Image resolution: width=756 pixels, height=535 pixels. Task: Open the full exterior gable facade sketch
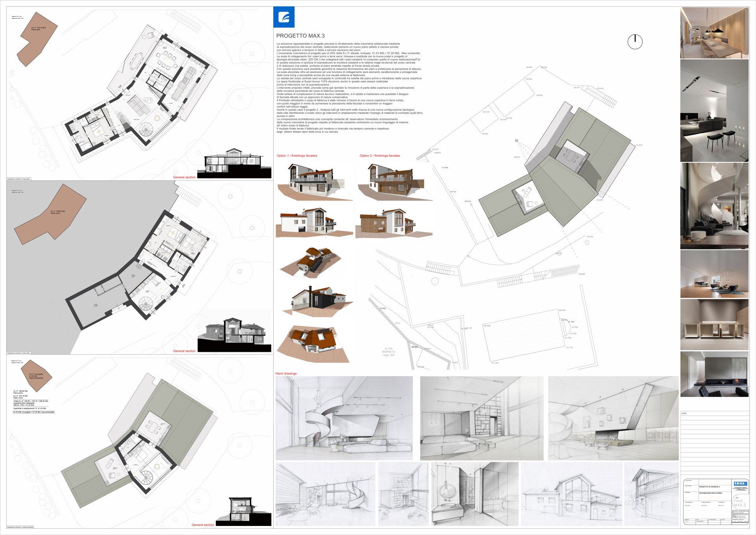coord(572,494)
